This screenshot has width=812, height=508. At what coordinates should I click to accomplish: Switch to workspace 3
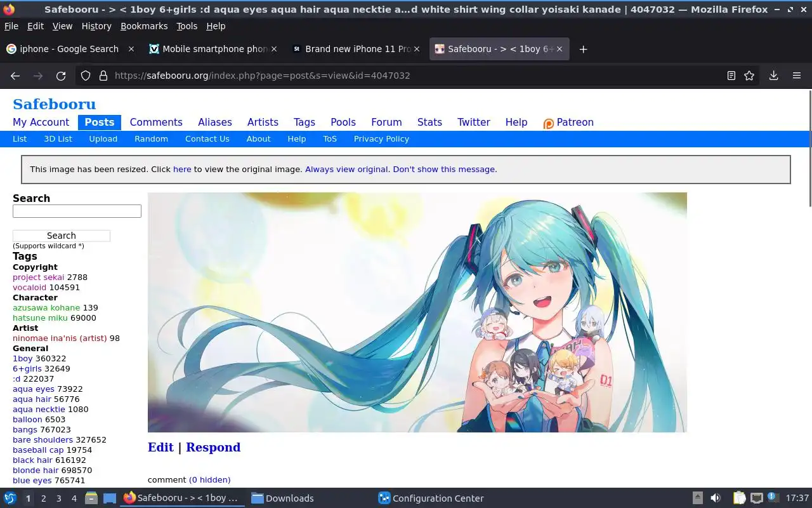tap(58, 498)
